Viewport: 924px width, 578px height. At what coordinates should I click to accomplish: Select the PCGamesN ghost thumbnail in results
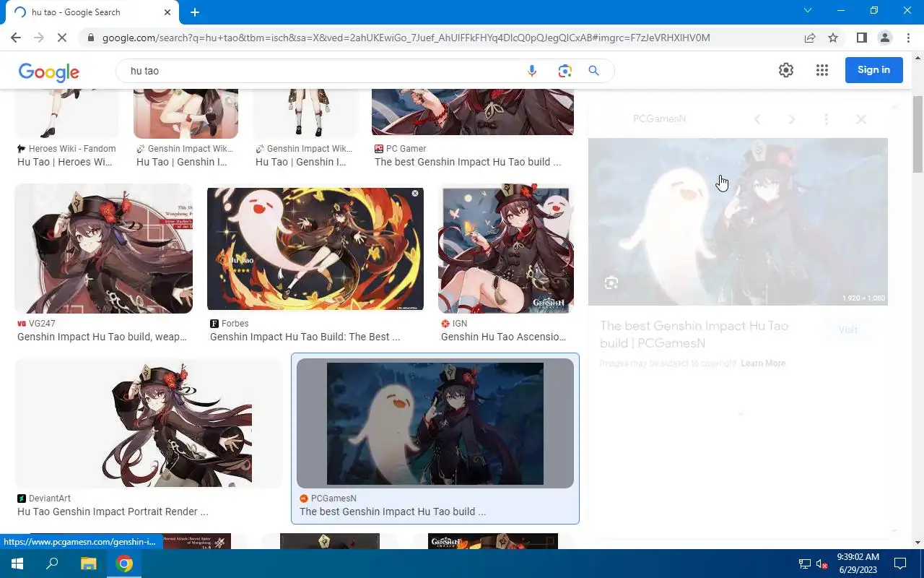[x=435, y=423]
